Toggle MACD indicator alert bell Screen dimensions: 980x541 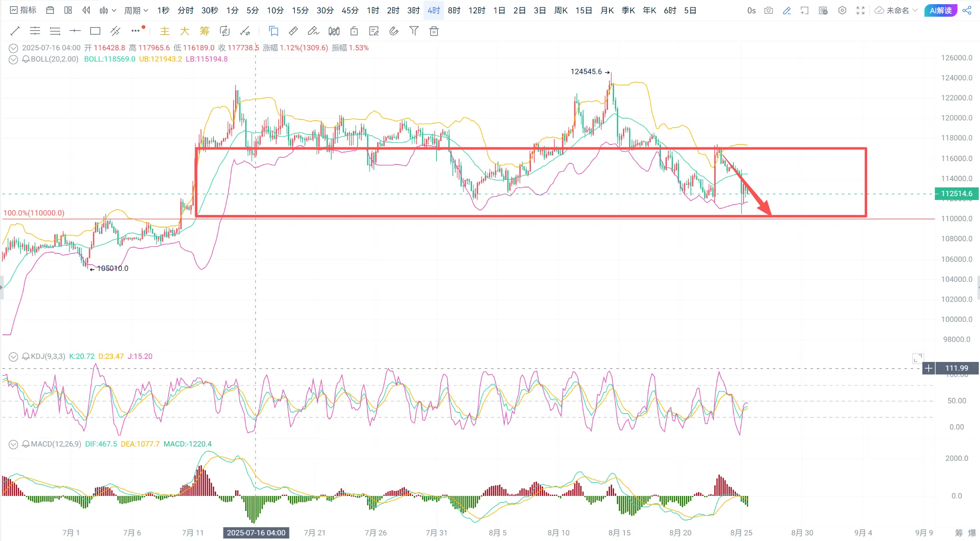26,444
